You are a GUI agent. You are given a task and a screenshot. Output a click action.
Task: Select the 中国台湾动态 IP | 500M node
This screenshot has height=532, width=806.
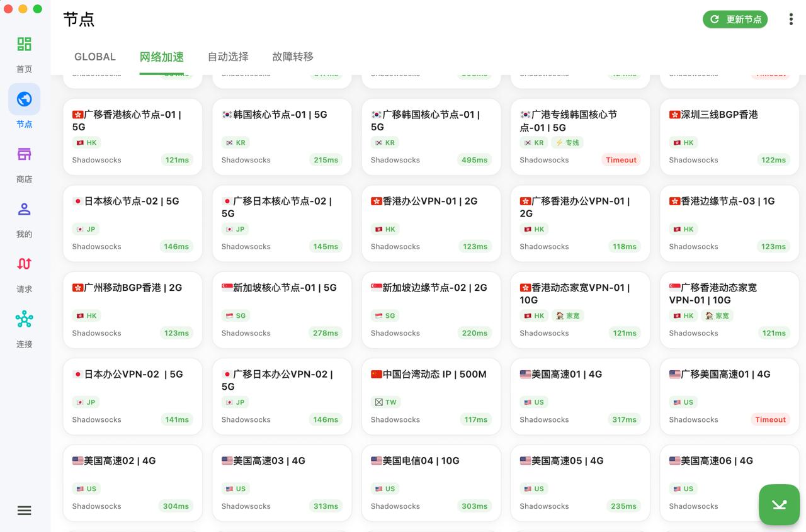tap(431, 396)
